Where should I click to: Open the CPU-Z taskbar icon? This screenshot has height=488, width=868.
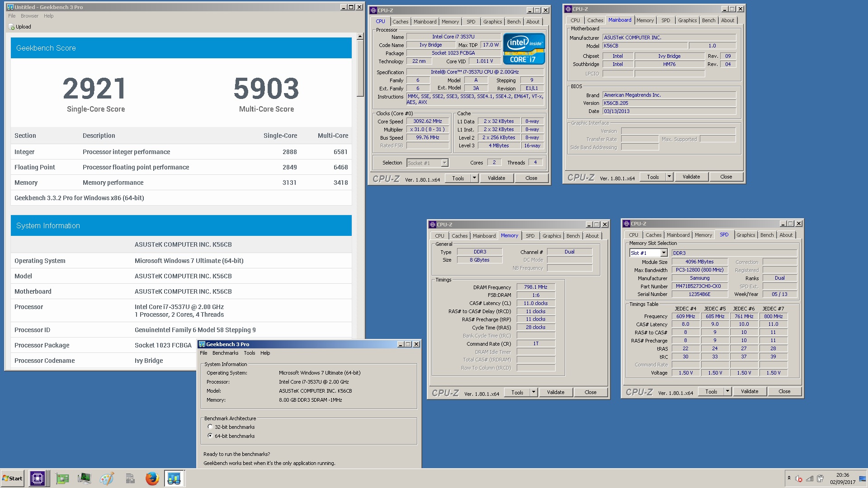pyautogui.click(x=38, y=479)
